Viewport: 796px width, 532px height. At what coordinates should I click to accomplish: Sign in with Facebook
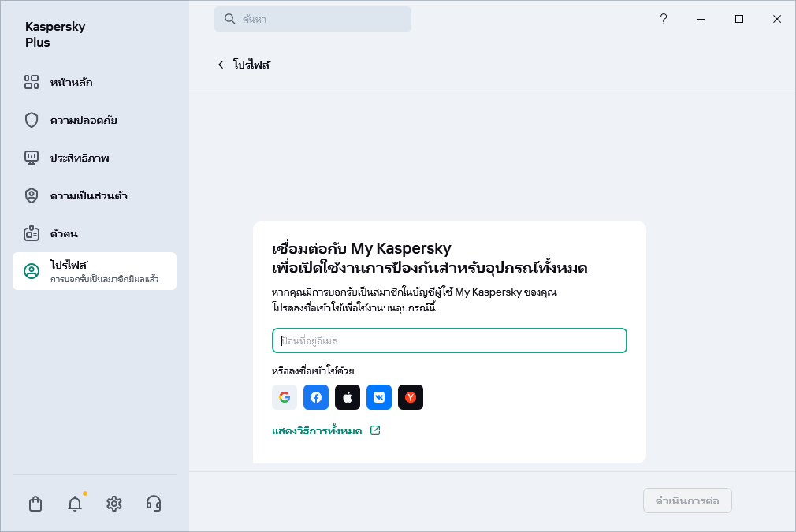tap(316, 397)
